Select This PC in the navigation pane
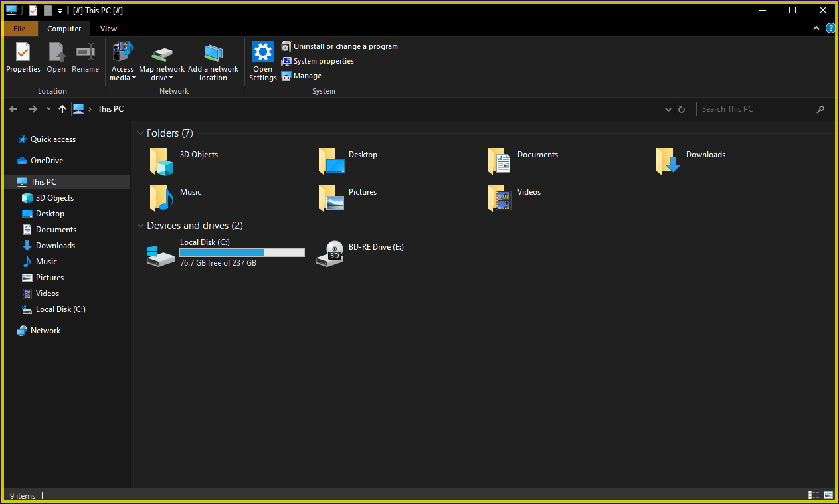Image resolution: width=839 pixels, height=504 pixels. click(65, 182)
